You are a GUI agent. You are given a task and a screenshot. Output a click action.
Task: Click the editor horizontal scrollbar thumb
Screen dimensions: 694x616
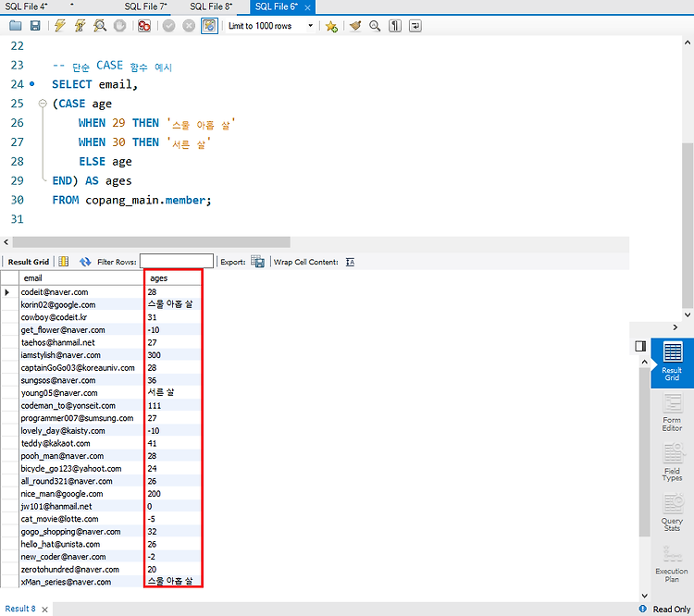point(152,242)
